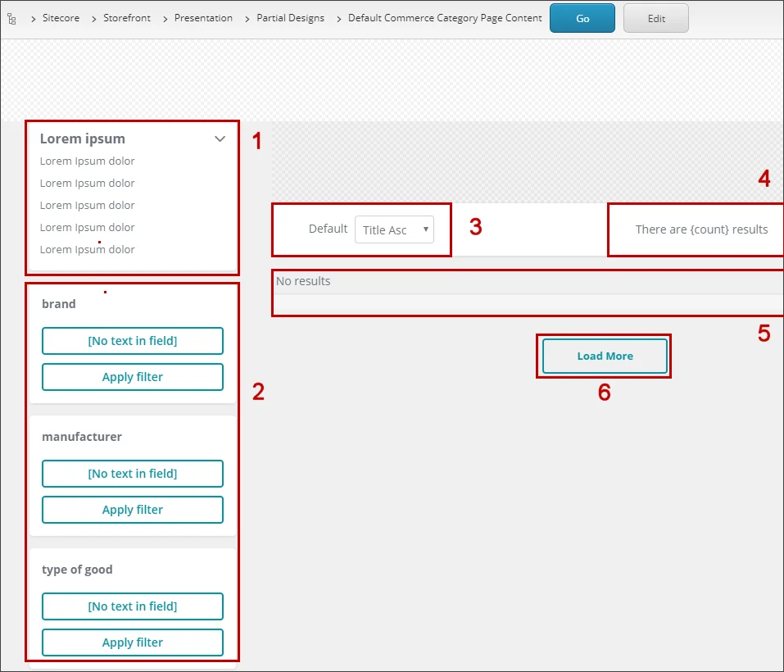Click the brand facet heading
The width and height of the screenshot is (784, 672).
pos(59,304)
